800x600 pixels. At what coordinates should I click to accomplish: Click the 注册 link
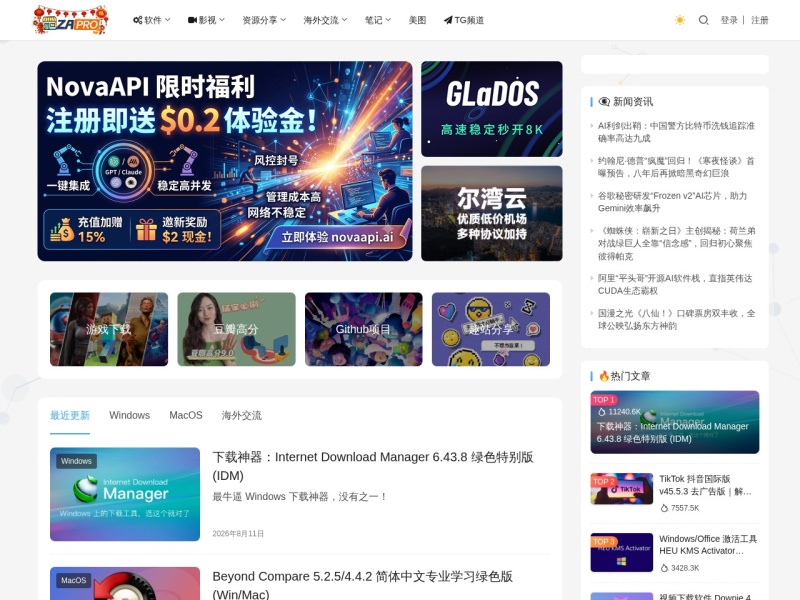click(759, 20)
